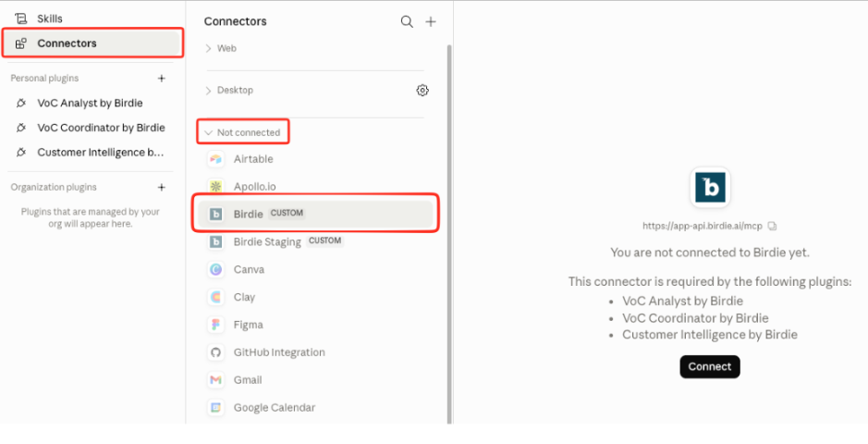Click the Airtable logo icon
The width and height of the screenshot is (868, 444).
pos(216,159)
